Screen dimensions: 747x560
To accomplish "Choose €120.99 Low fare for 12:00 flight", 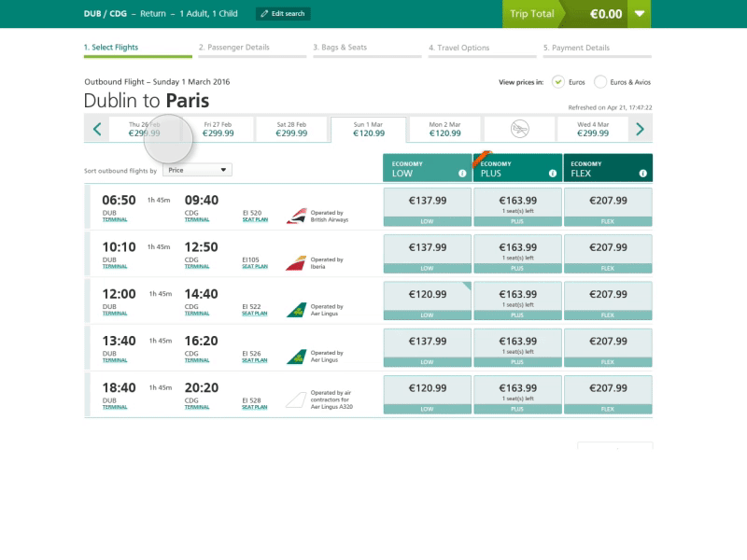I will tap(428, 301).
